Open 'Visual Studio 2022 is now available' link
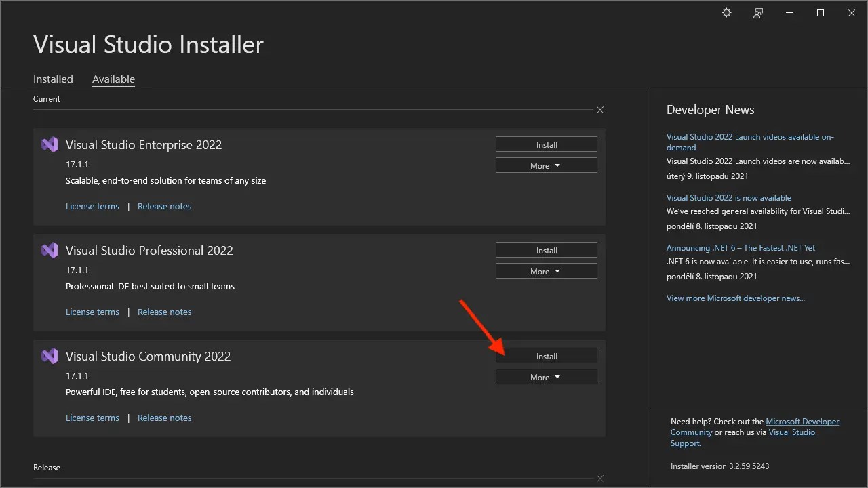The image size is (868, 488). pos(729,197)
